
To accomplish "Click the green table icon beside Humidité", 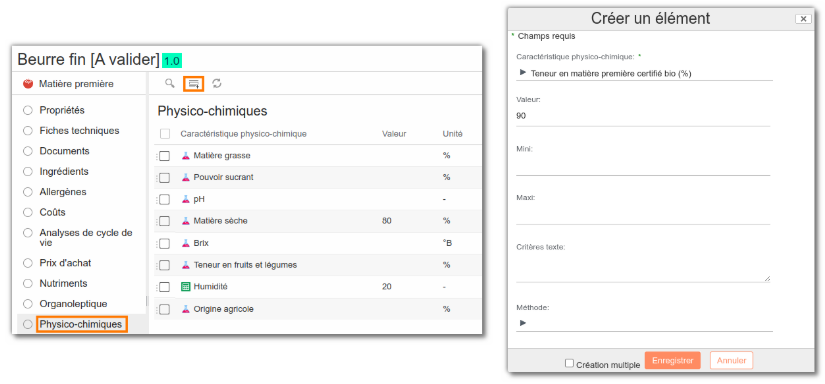I will pos(185,287).
